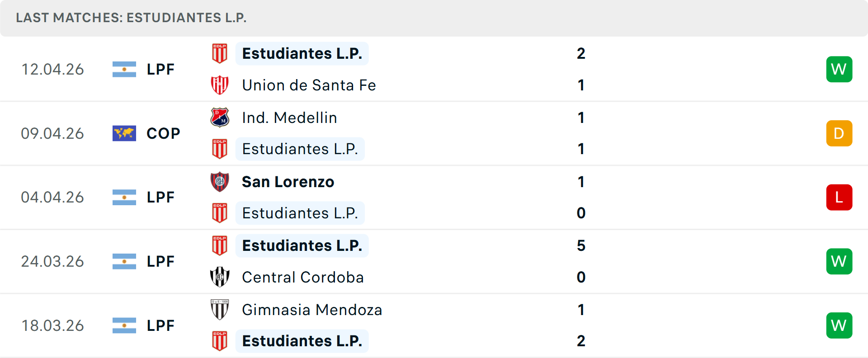Open Gimnasia Mendoza team link
Viewport: 868px width, 358px height.
[312, 310]
